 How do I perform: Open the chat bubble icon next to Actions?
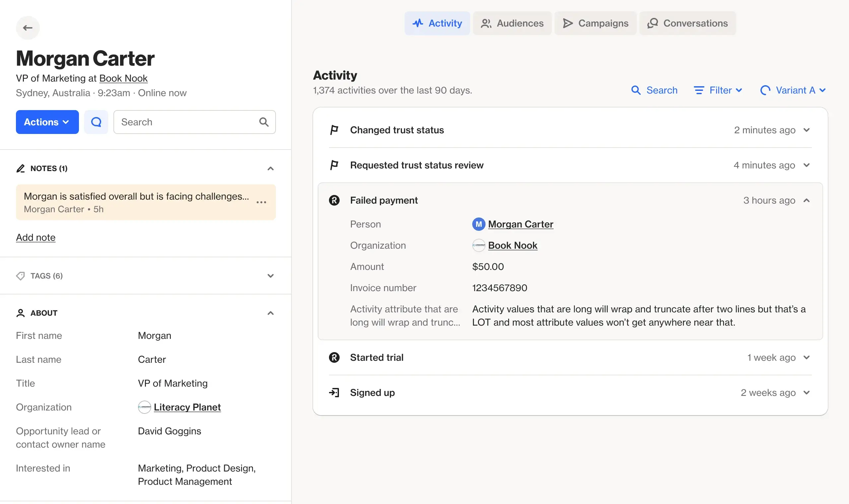coord(96,122)
